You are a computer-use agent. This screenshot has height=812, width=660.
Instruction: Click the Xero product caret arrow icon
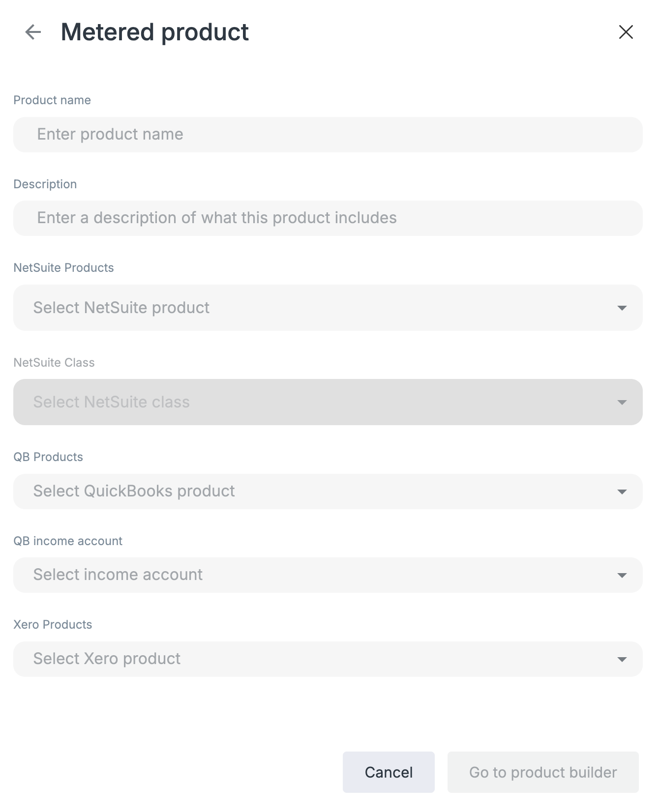click(622, 660)
